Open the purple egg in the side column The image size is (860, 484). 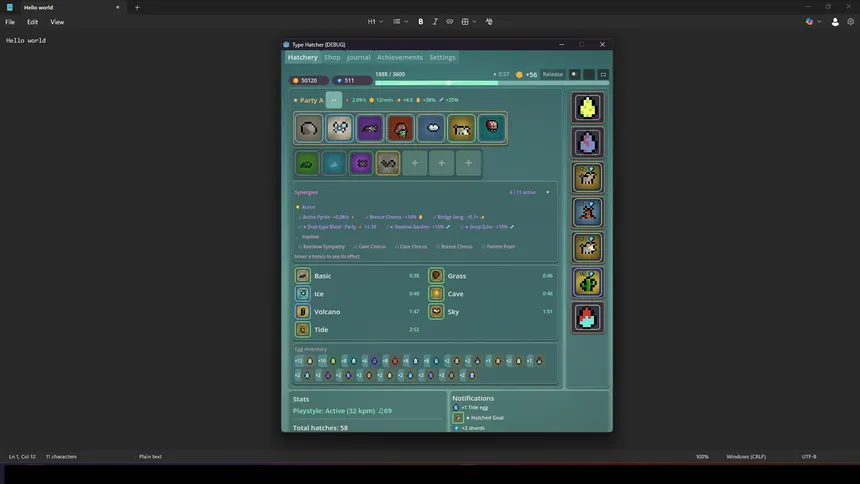(x=587, y=143)
